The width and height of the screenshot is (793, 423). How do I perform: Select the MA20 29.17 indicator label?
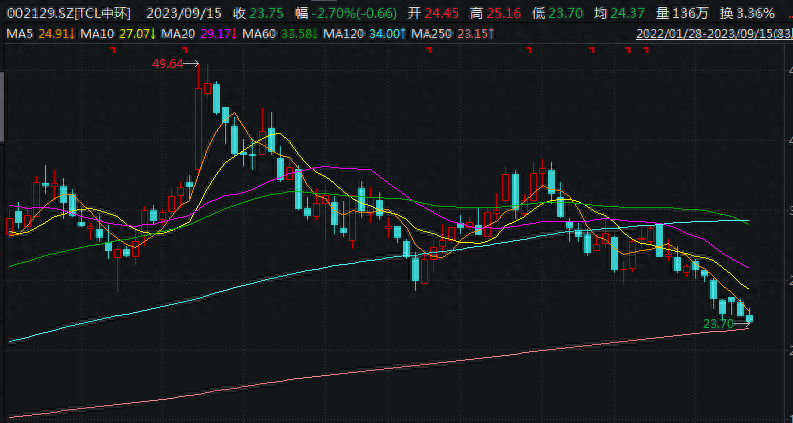200,34
